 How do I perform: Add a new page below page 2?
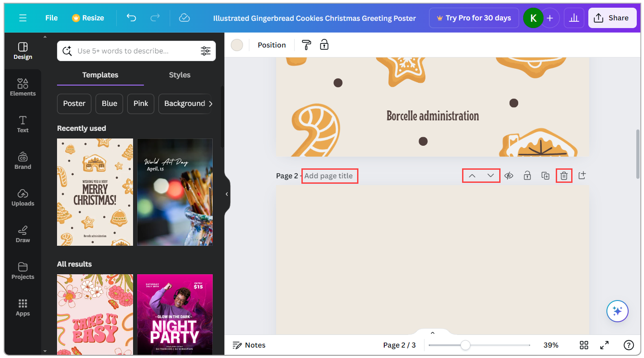tap(582, 176)
